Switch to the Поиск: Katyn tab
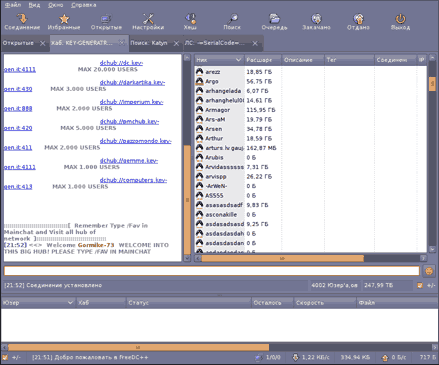This screenshot has width=439, height=365. (x=149, y=43)
